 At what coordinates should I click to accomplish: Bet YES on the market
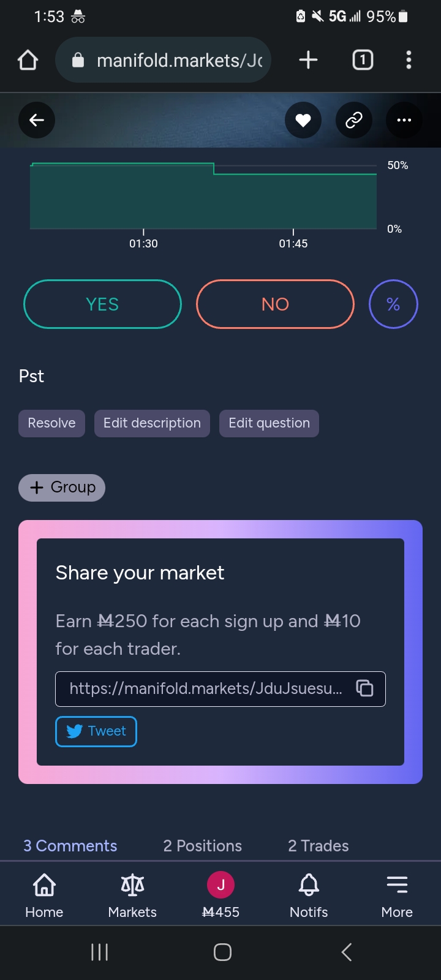pyautogui.click(x=102, y=304)
